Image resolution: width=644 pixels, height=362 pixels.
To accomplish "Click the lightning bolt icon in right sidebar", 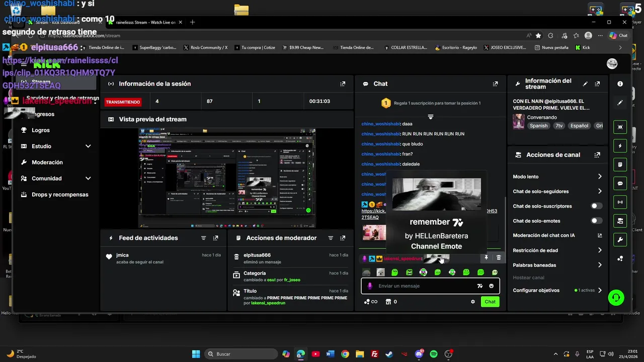I will click(620, 146).
